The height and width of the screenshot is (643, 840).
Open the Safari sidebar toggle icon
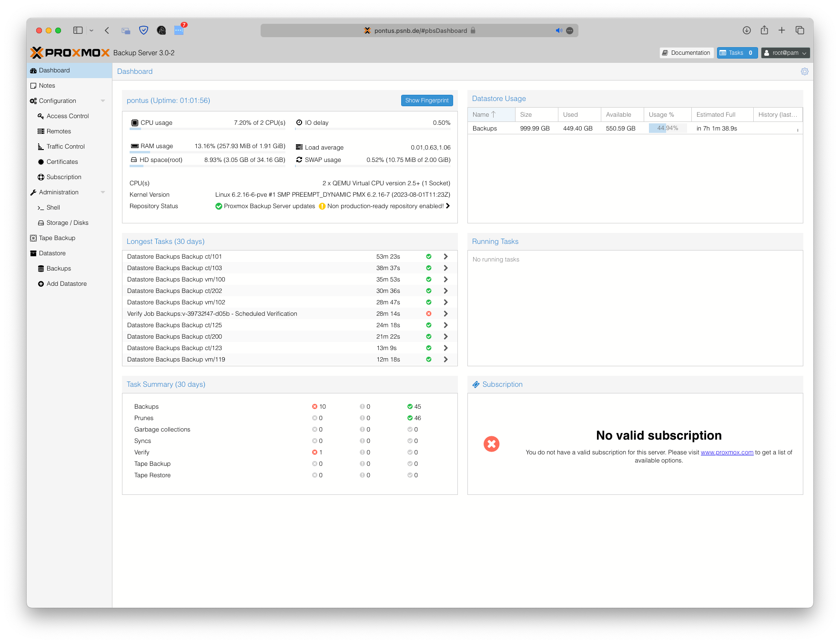78,30
